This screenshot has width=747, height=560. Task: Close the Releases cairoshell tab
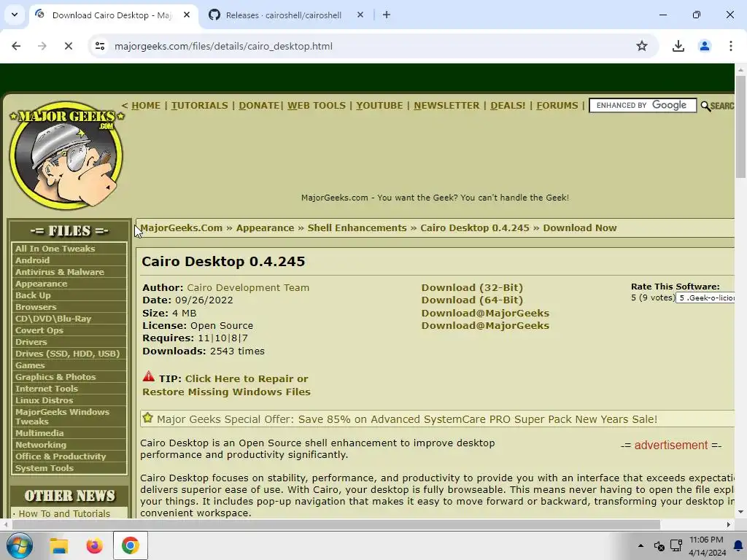pos(360,15)
